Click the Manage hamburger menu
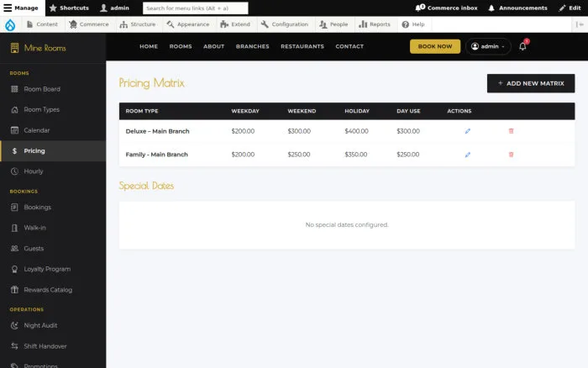The image size is (588, 368). pos(21,8)
